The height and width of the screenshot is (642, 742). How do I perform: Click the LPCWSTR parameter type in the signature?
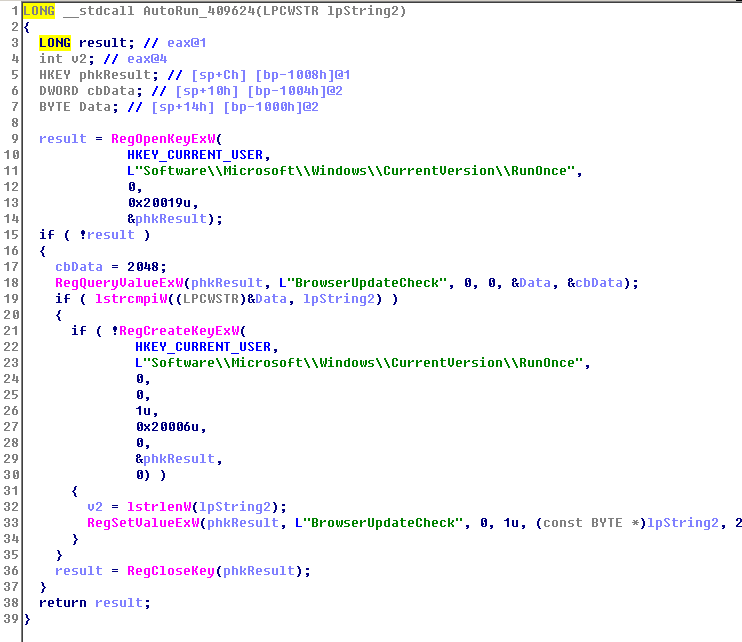pos(291,11)
